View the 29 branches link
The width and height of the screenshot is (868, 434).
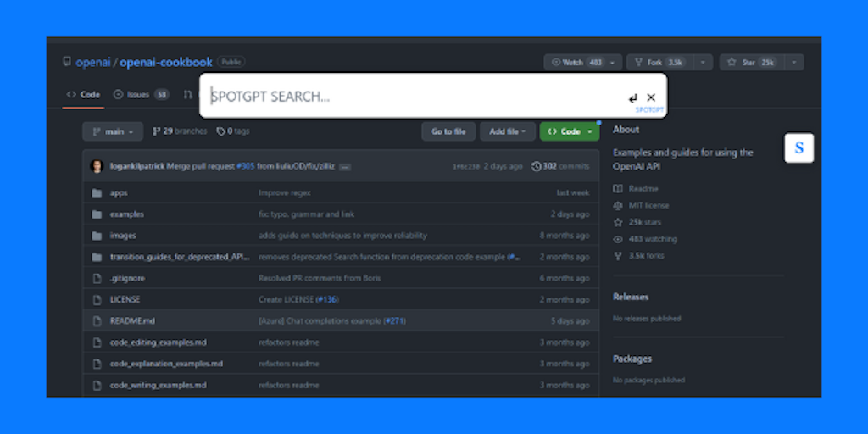[x=180, y=131]
